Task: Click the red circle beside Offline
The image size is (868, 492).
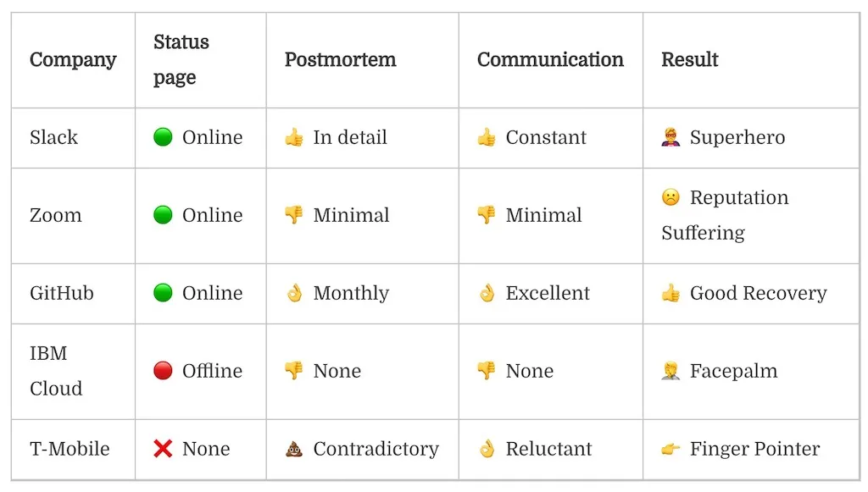Action: pyautogui.click(x=163, y=371)
